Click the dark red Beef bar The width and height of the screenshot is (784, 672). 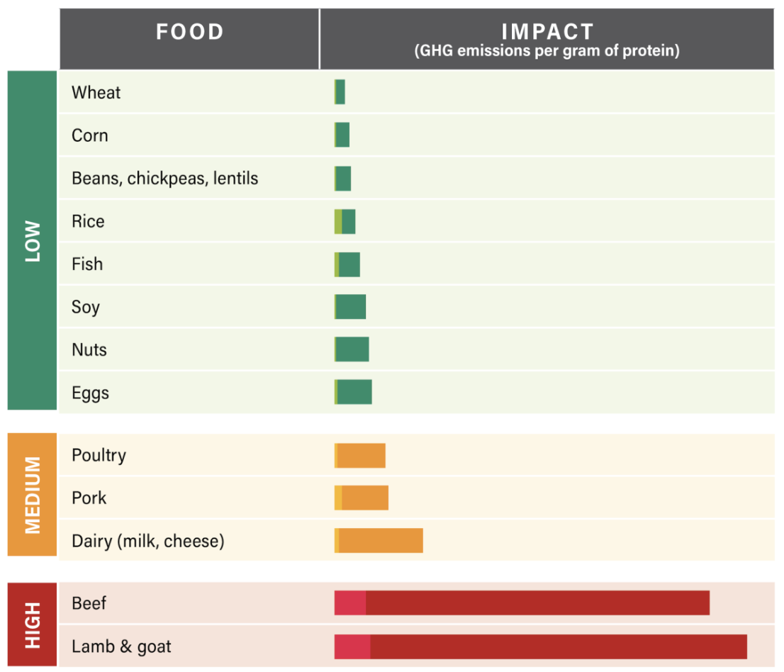tap(536, 603)
